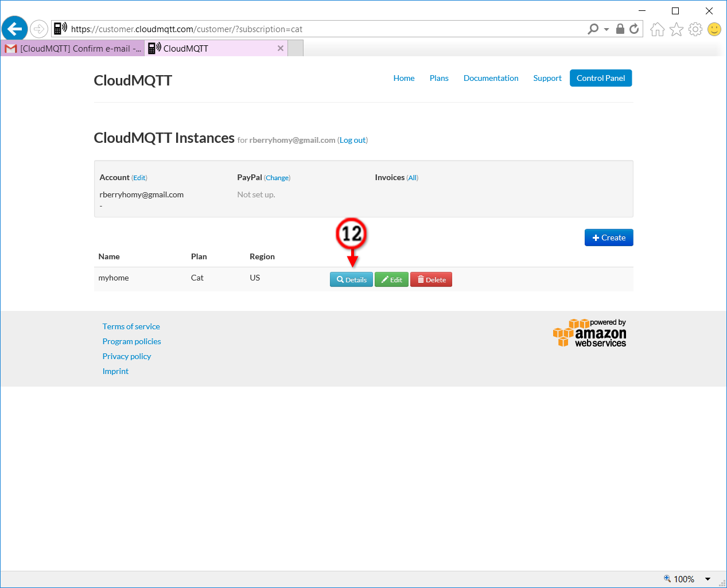Click the smiley feedback icon
727x588 pixels.
coord(714,29)
